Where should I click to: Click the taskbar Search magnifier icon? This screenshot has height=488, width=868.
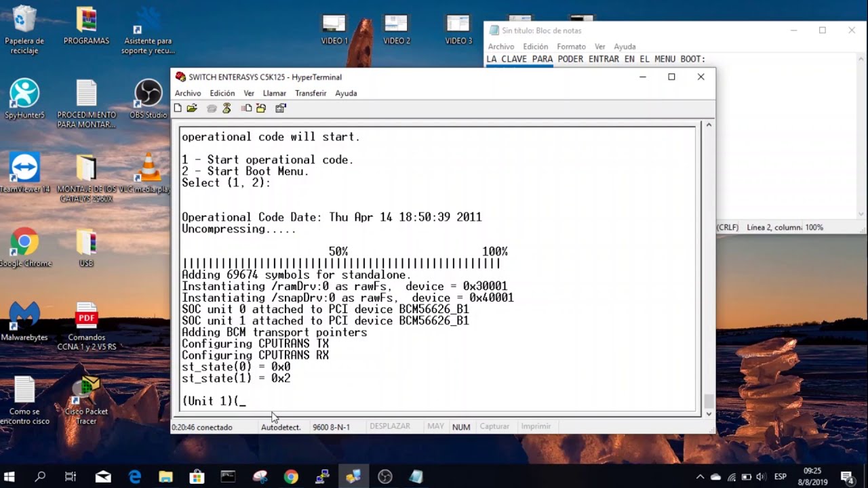[x=40, y=476]
